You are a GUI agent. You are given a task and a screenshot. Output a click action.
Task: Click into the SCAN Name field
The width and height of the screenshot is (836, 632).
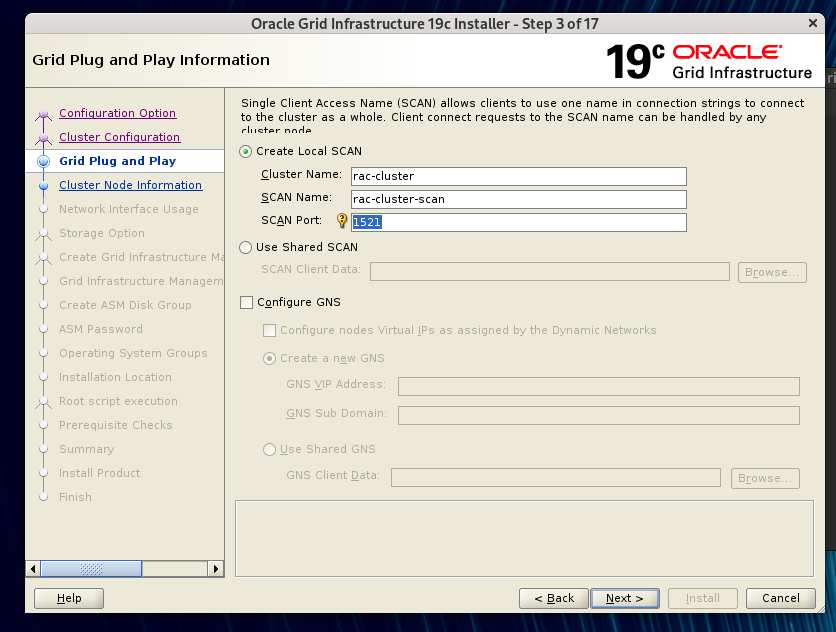[x=519, y=199]
